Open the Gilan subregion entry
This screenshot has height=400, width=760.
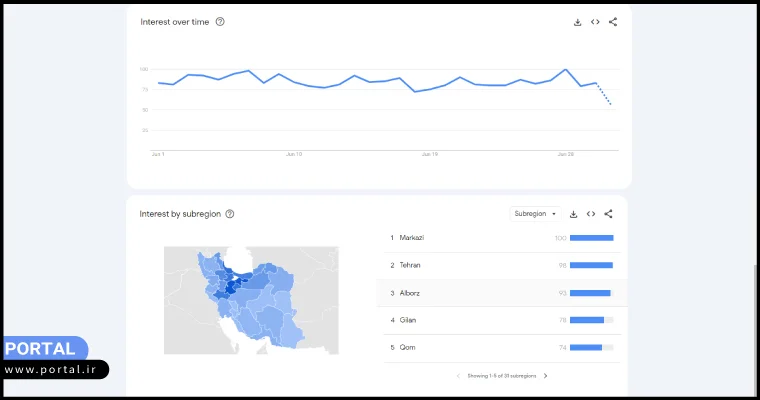tap(407, 320)
